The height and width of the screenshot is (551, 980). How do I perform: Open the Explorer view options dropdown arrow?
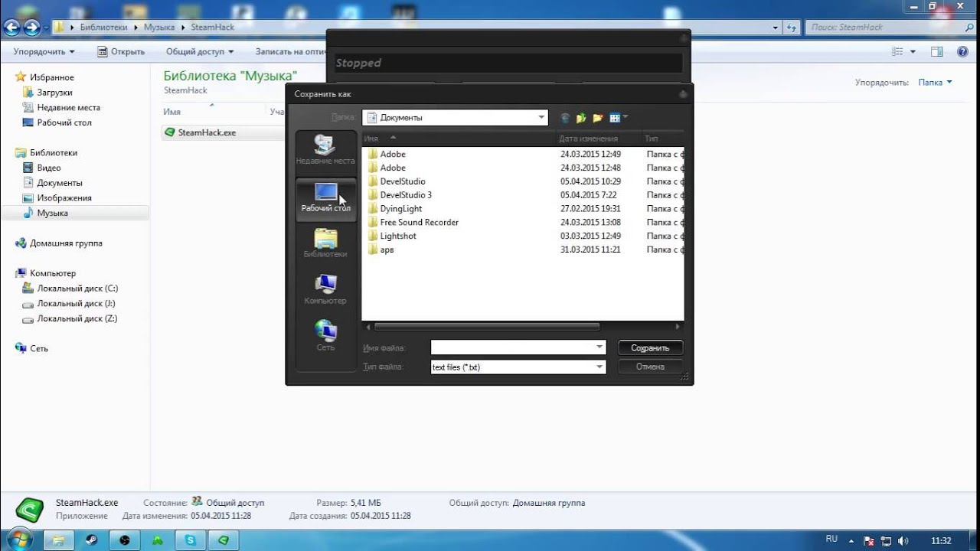(x=913, y=52)
